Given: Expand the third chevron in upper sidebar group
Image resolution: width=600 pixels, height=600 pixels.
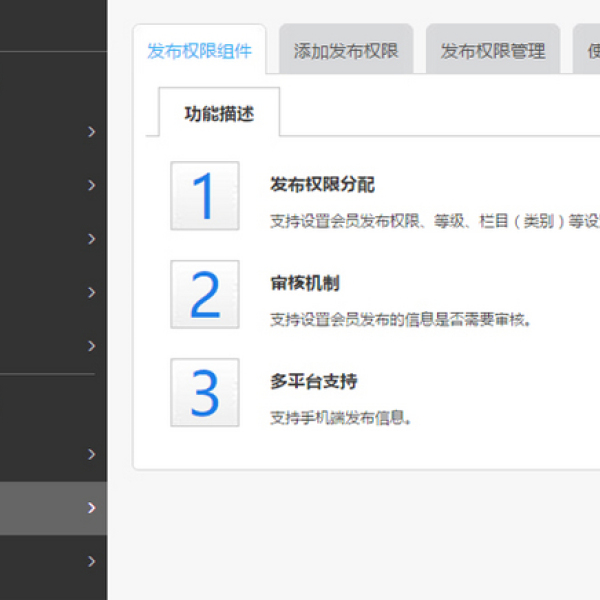Looking at the screenshot, I should (x=91, y=239).
